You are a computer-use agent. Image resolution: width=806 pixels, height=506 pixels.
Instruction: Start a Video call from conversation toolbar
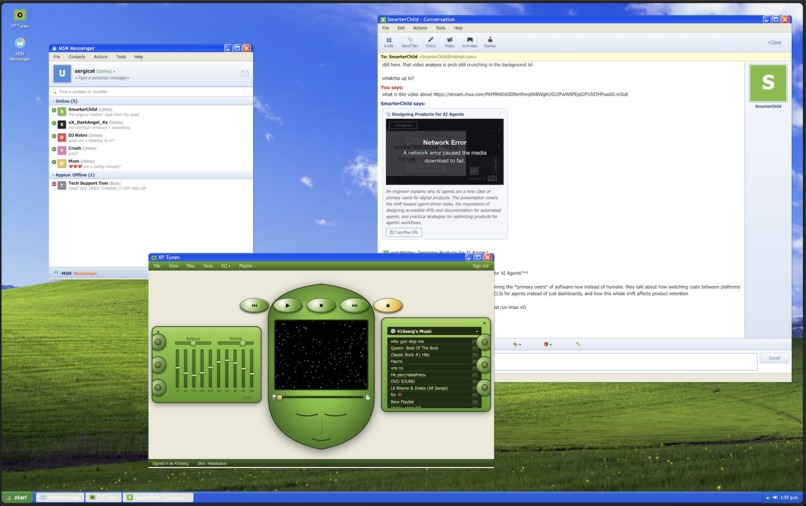point(450,42)
